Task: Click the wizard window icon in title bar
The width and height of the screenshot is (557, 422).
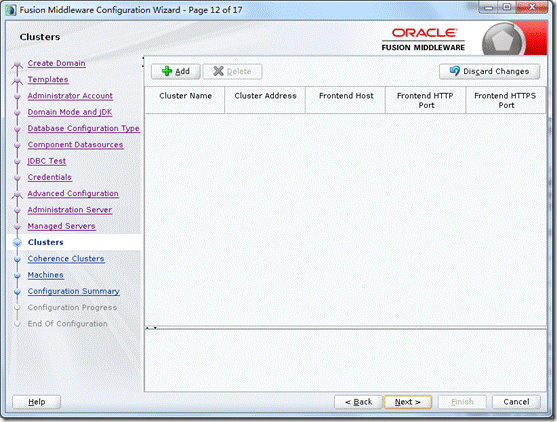Action: pos(11,10)
